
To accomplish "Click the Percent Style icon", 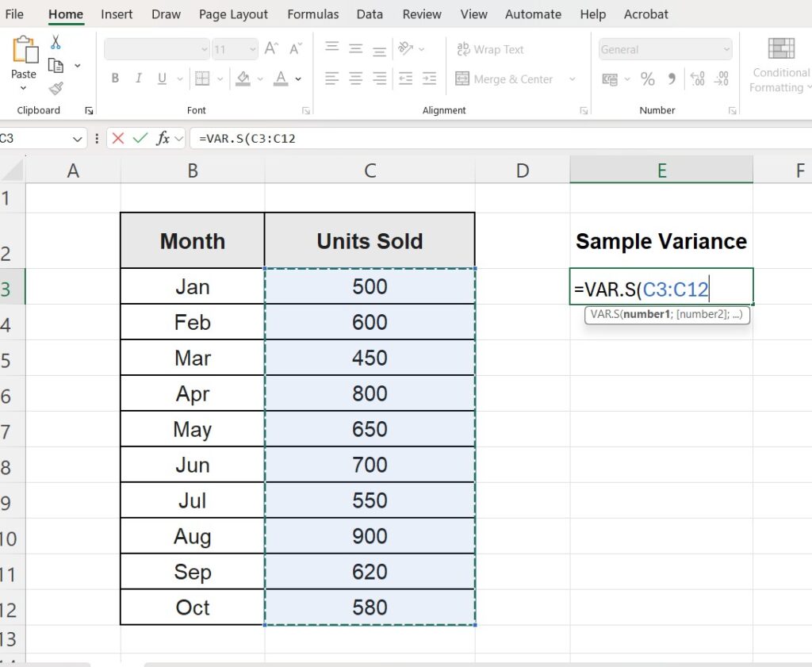I will coord(648,79).
